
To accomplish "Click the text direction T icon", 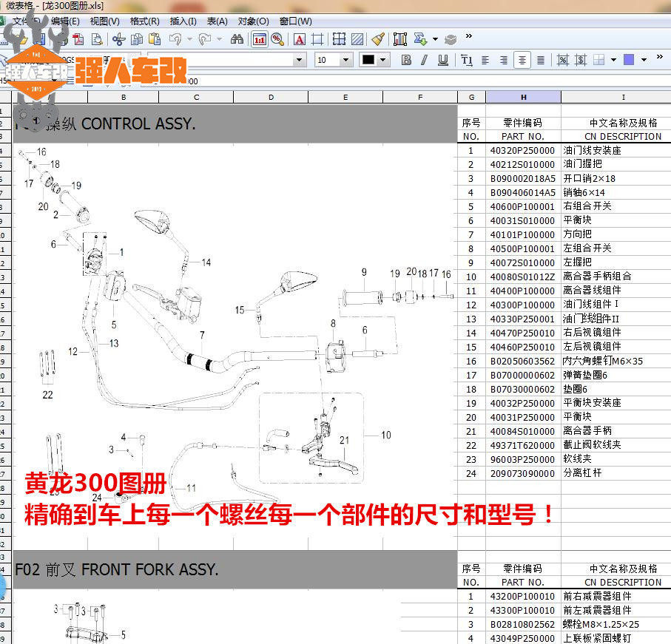I will coord(467,60).
